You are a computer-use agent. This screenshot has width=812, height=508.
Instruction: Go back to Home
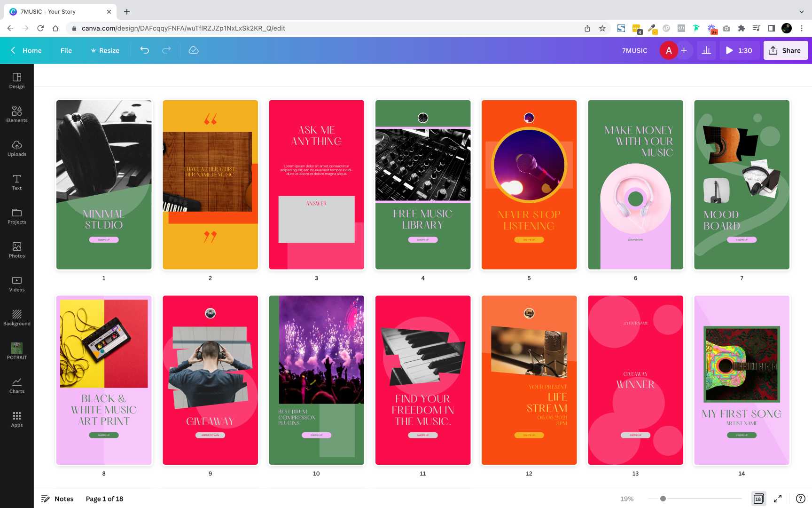pos(26,50)
